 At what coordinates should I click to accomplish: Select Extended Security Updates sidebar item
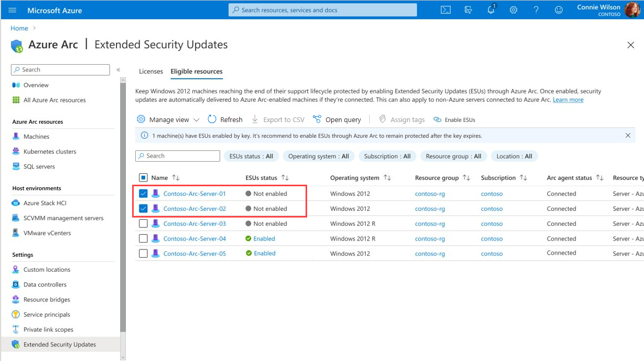(x=60, y=344)
